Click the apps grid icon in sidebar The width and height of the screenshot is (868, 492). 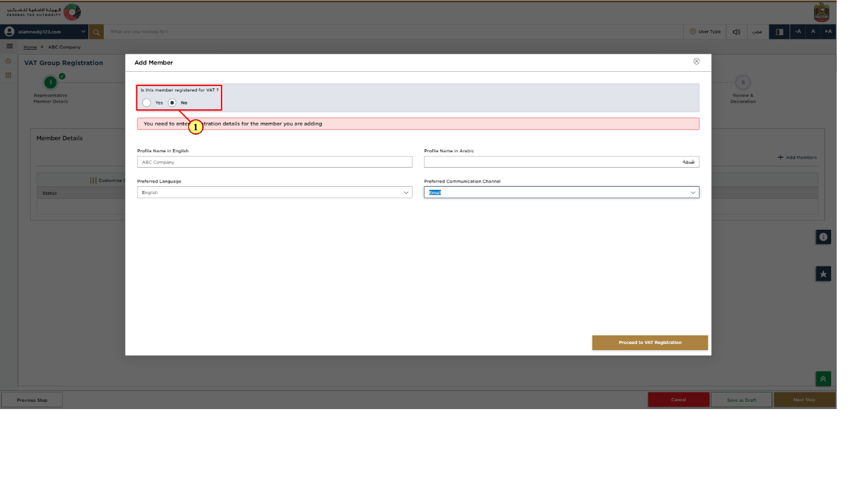pyautogui.click(x=8, y=75)
